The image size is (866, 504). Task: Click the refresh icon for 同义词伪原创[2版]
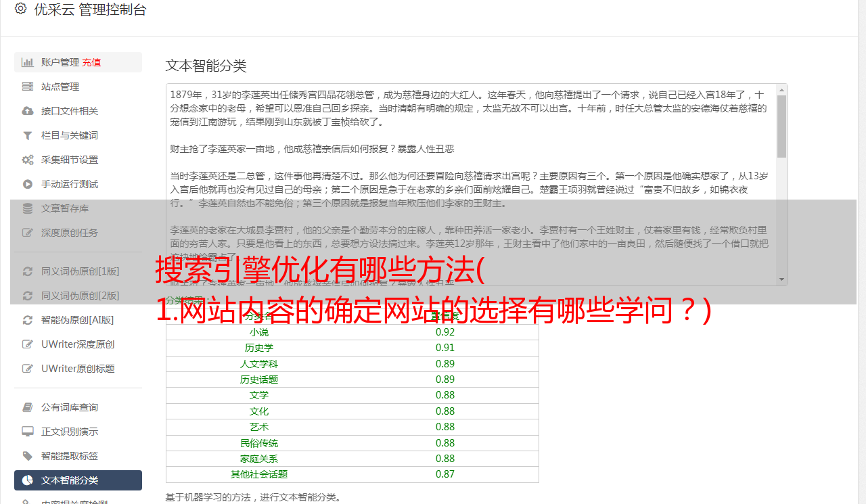tap(28, 296)
